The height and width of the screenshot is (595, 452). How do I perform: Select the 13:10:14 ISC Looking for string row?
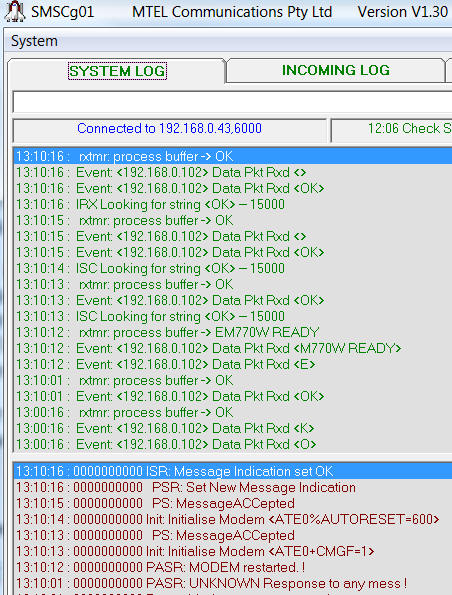pyautogui.click(x=233, y=268)
